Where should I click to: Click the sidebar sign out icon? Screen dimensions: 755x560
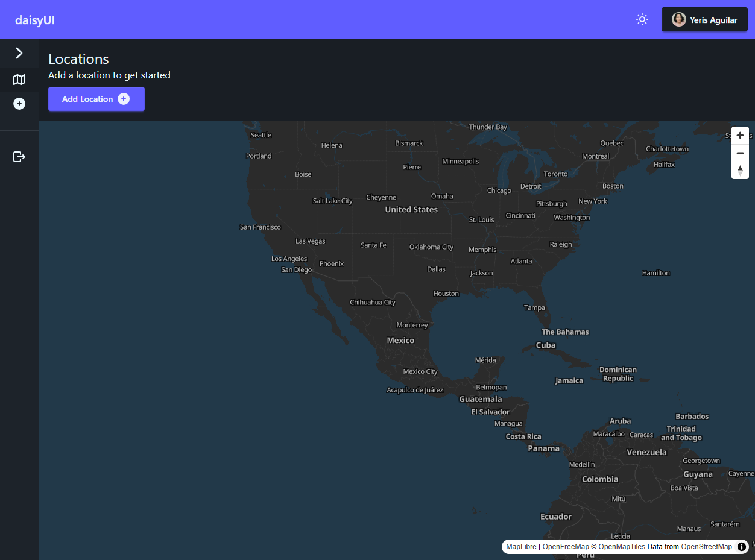pos(19,157)
